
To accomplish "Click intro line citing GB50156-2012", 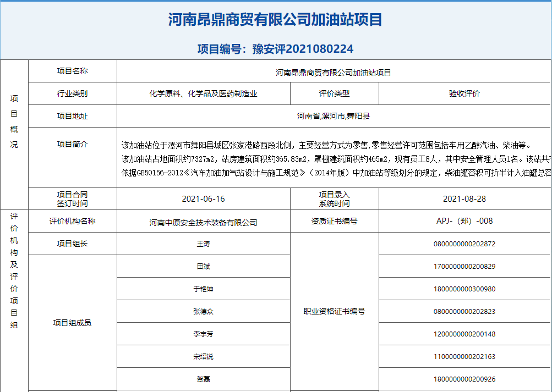I will point(336,173).
